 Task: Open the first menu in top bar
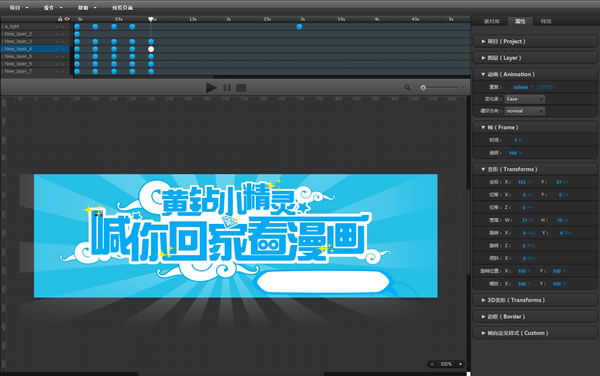(18, 8)
